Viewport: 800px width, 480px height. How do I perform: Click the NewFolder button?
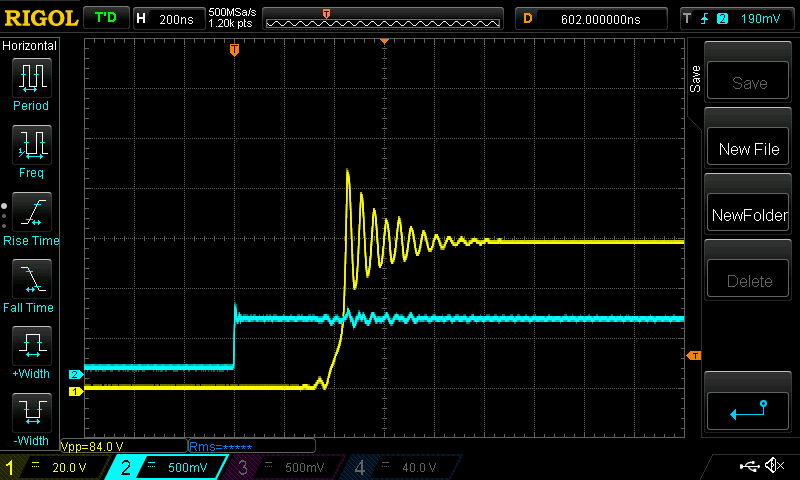(x=749, y=215)
